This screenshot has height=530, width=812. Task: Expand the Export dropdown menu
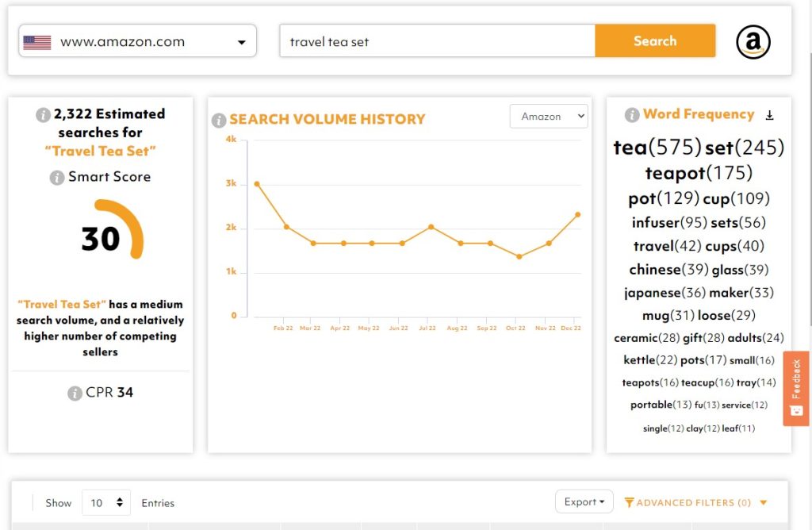[x=584, y=501]
